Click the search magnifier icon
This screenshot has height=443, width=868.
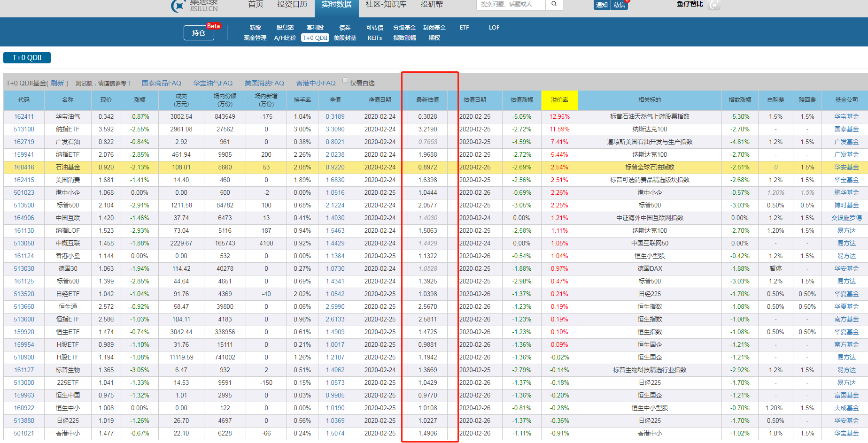554,4
